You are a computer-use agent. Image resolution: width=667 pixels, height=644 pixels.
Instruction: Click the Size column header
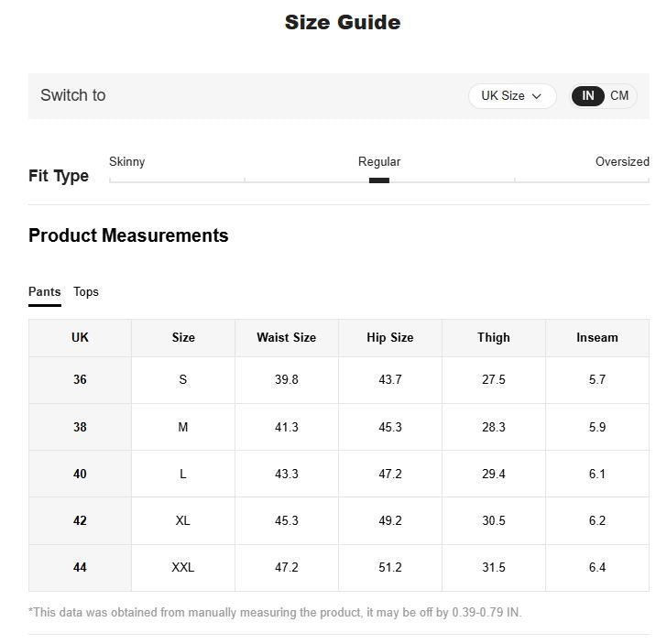click(183, 338)
